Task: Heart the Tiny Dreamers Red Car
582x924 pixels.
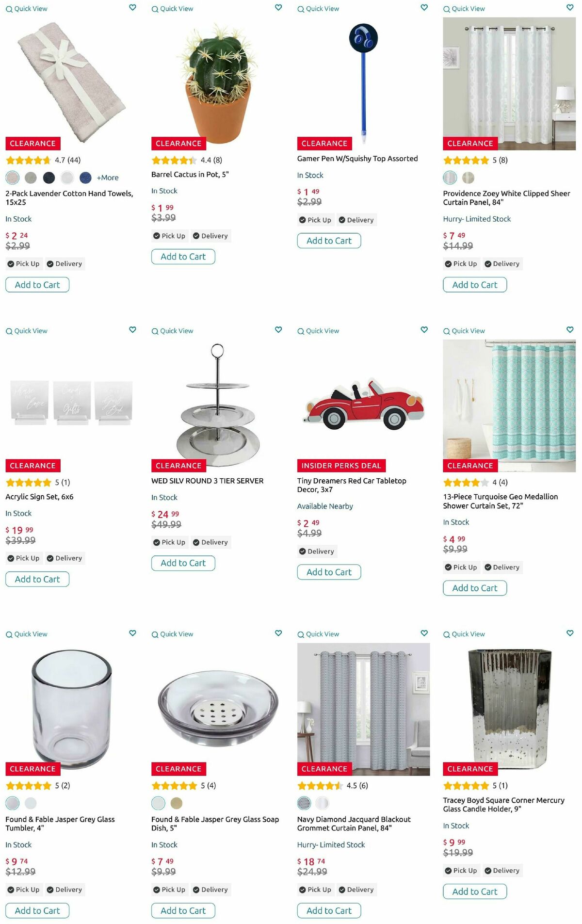Action: [424, 330]
